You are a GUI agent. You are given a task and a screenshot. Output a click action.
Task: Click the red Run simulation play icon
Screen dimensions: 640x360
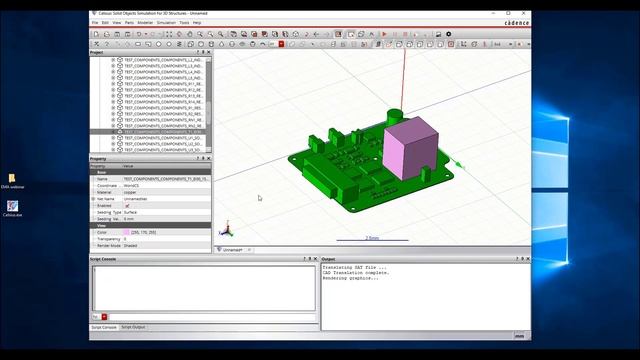point(384,34)
